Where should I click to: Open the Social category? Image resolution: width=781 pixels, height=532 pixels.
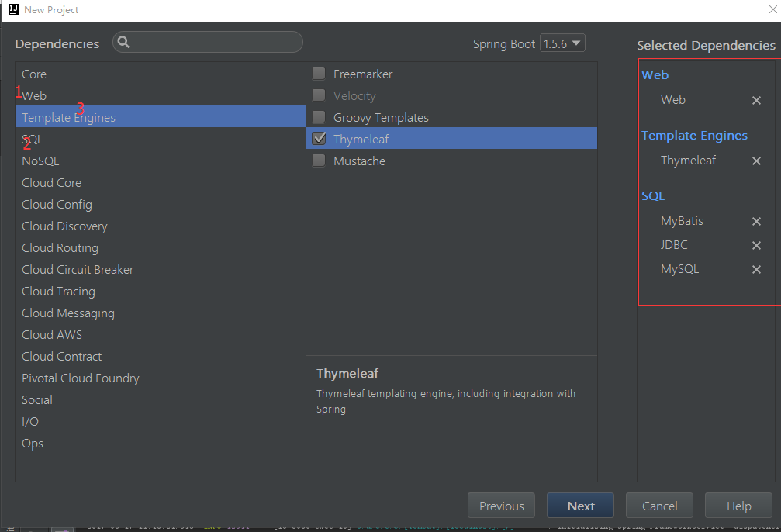point(161,400)
